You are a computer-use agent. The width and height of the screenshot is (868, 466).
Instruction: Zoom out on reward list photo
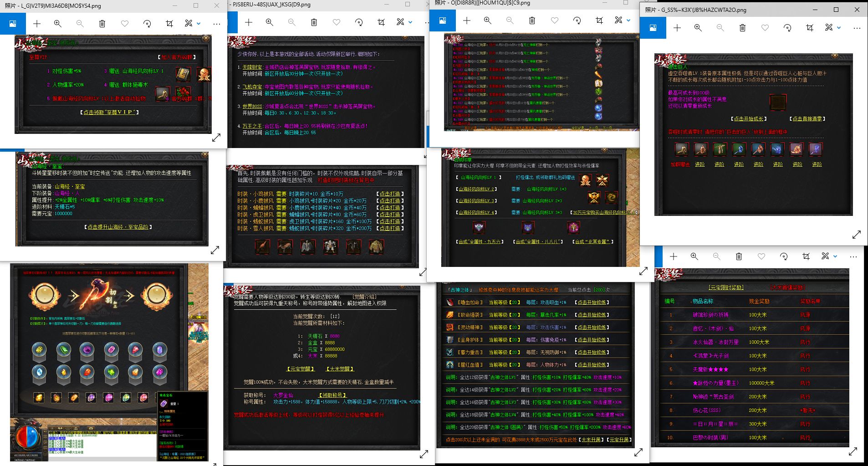click(716, 256)
